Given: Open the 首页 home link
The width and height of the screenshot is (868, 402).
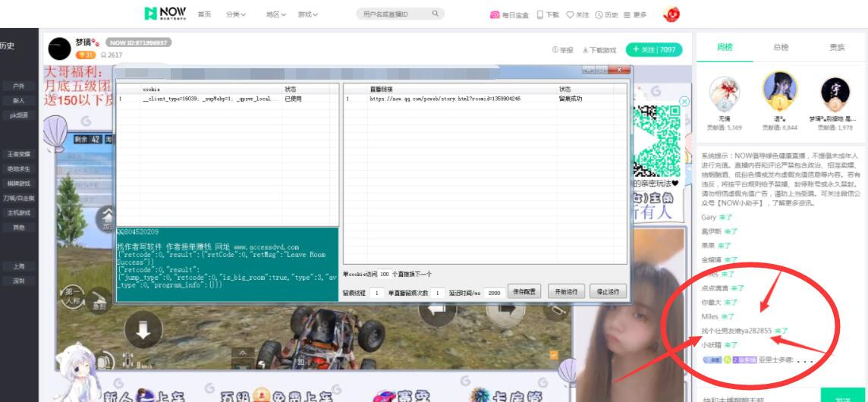Looking at the screenshot, I should [204, 15].
